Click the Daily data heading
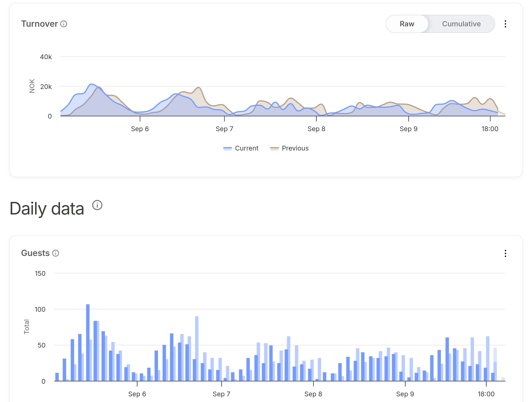The image size is (532, 402). [x=47, y=208]
